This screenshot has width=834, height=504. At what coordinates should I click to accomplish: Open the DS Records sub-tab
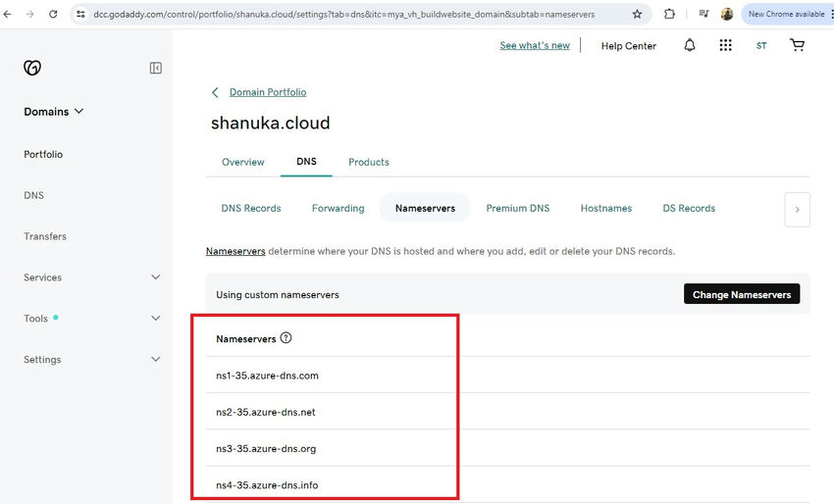point(689,209)
